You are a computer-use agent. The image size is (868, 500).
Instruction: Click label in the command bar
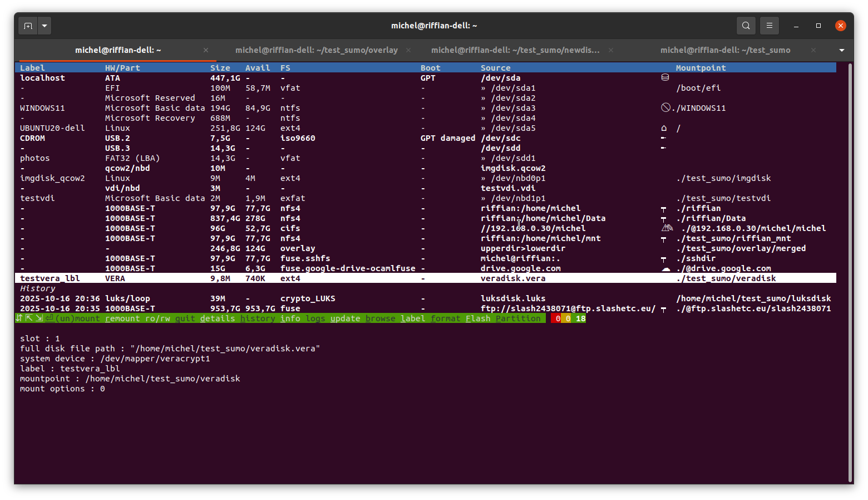(x=413, y=318)
